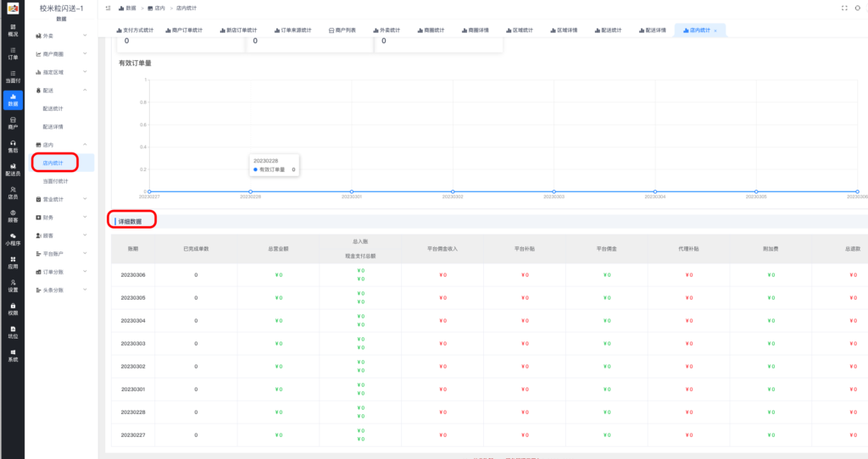This screenshot has height=459, width=868.
Task: Open 小程序 mini-program sidebar icon
Action: click(x=12, y=239)
